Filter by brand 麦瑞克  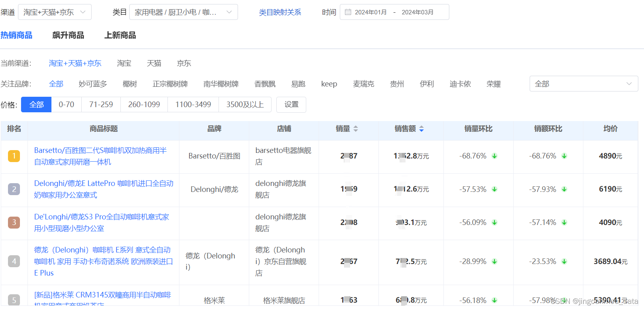point(364,84)
